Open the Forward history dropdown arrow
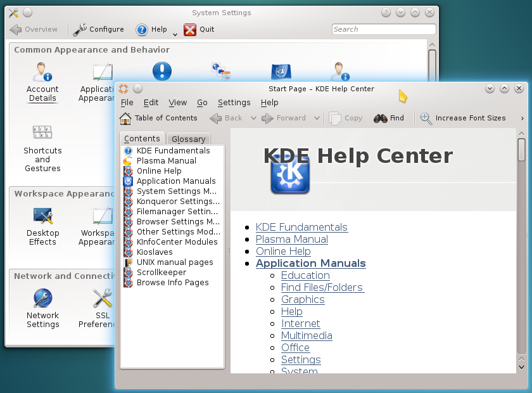Viewport: 532px width, 393px height. click(x=317, y=118)
